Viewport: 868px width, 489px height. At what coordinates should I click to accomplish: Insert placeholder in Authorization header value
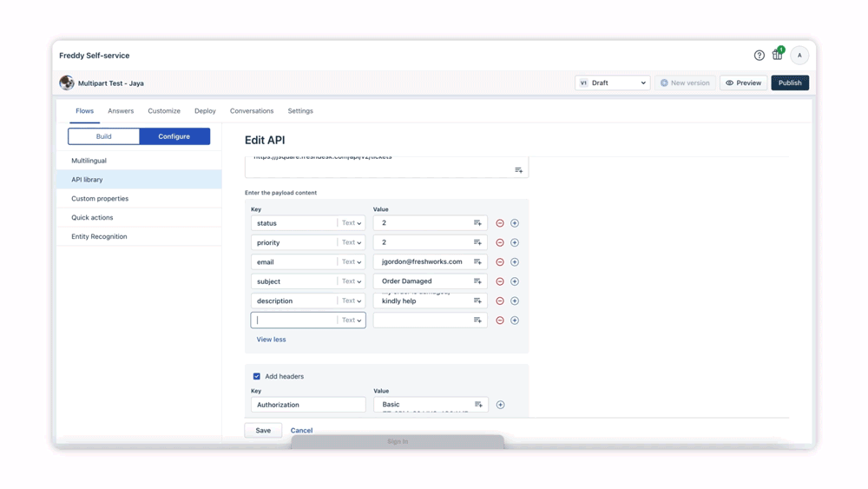pyautogui.click(x=478, y=405)
